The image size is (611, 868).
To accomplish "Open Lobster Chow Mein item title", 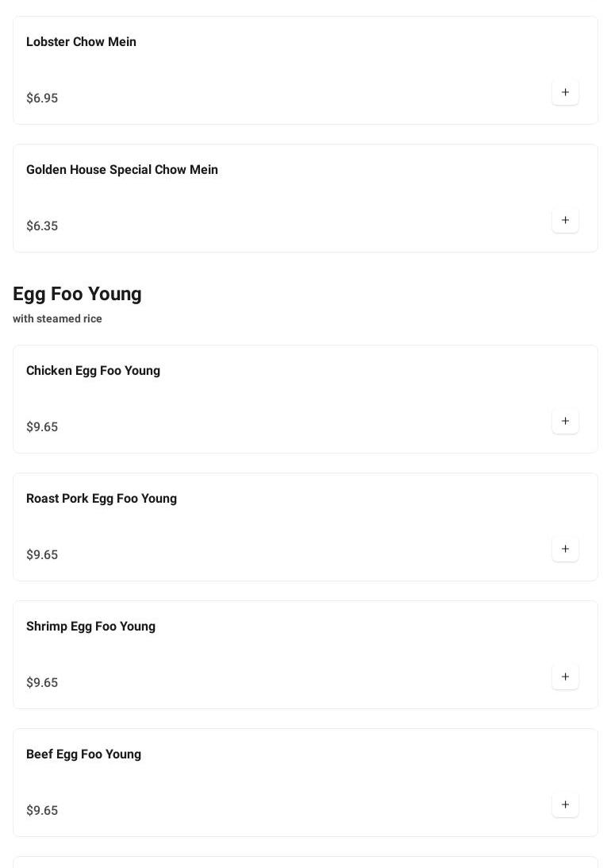I will (81, 42).
